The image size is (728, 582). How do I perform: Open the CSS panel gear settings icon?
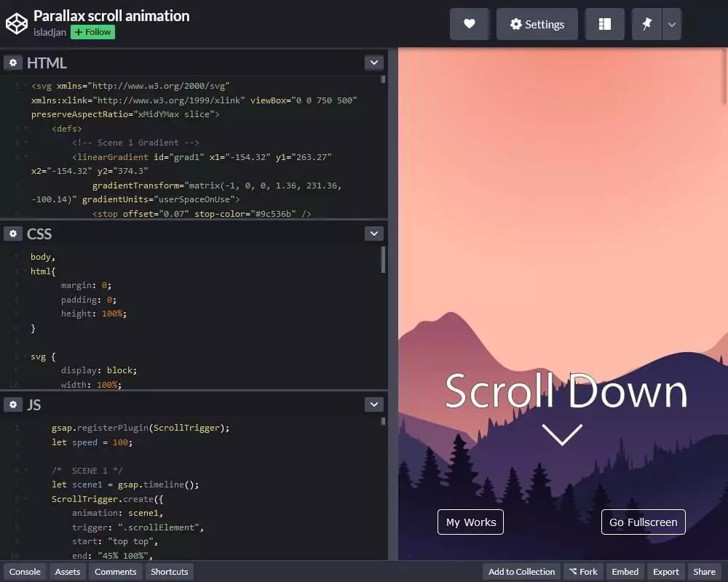(13, 234)
